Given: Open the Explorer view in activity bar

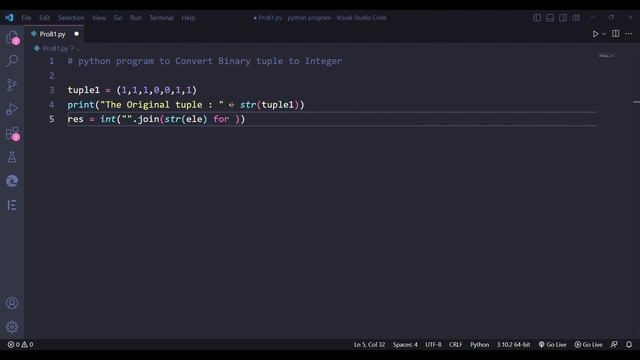Looking at the screenshot, I should [12, 37].
